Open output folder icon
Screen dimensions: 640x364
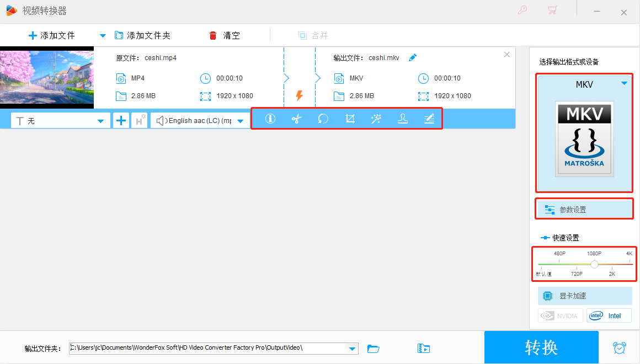pos(373,349)
